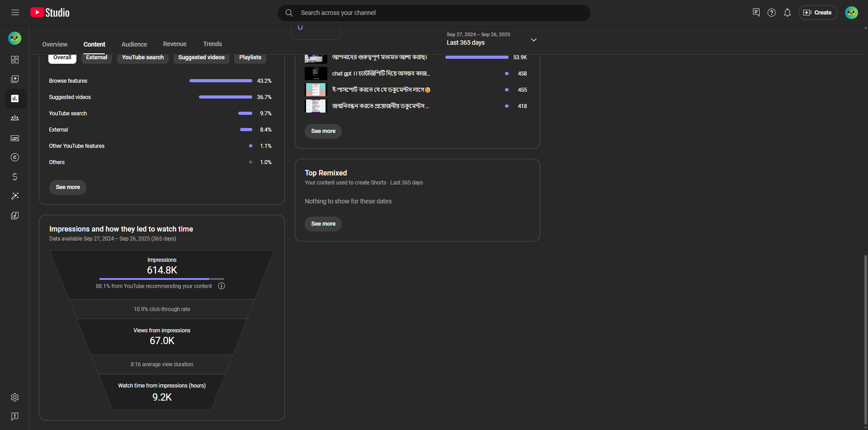Switch to the Revenue tab

[175, 44]
